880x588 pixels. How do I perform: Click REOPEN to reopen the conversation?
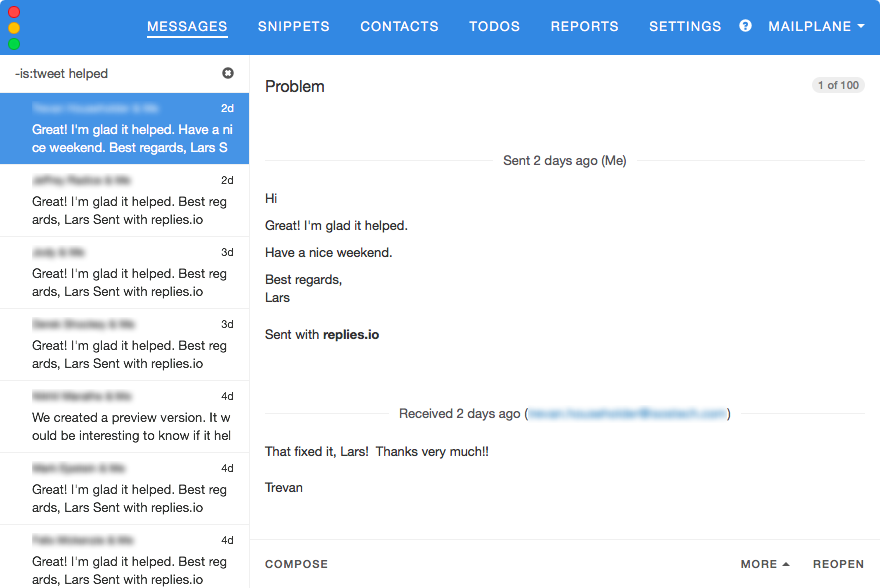[x=838, y=564]
